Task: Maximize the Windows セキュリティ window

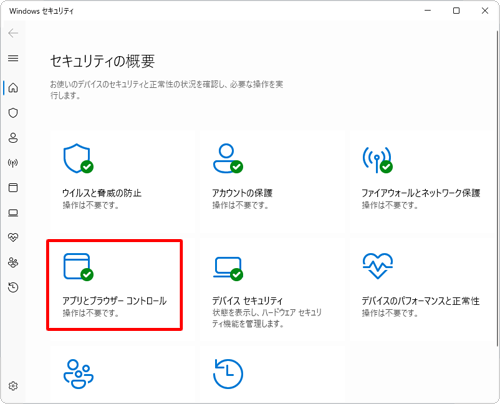Action: point(456,11)
